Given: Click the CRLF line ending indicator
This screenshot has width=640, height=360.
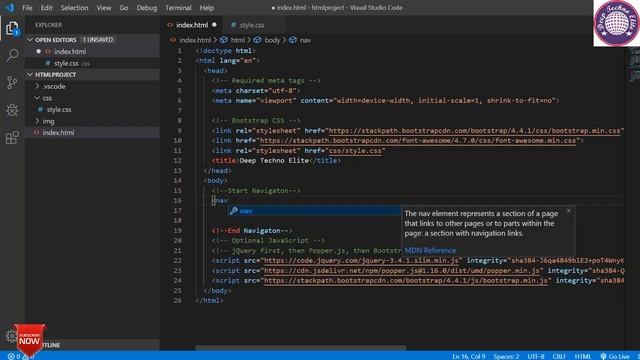Looking at the screenshot, I should pyautogui.click(x=559, y=356).
